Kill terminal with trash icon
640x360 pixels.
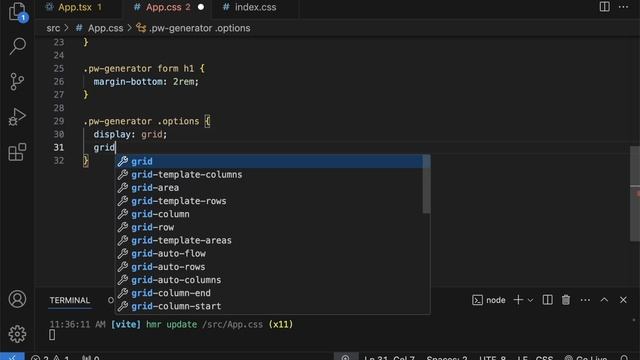click(566, 300)
